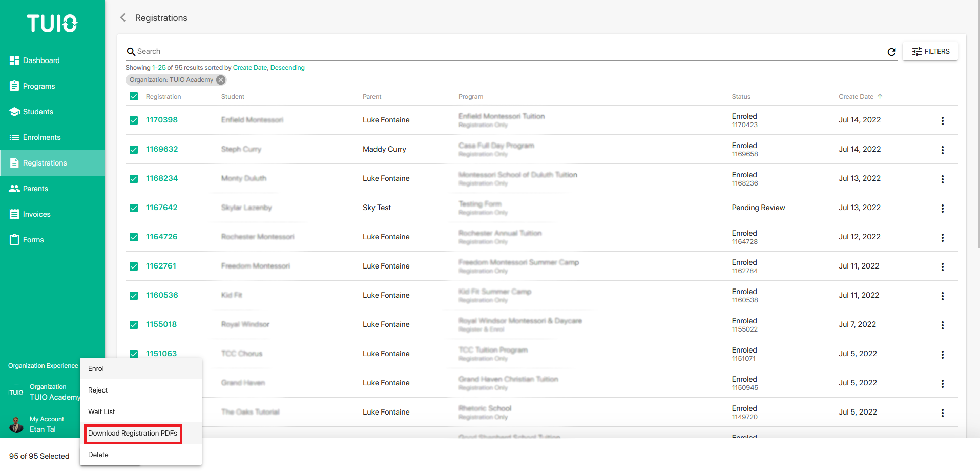Switch Organization TUIO Academy

tap(44, 392)
